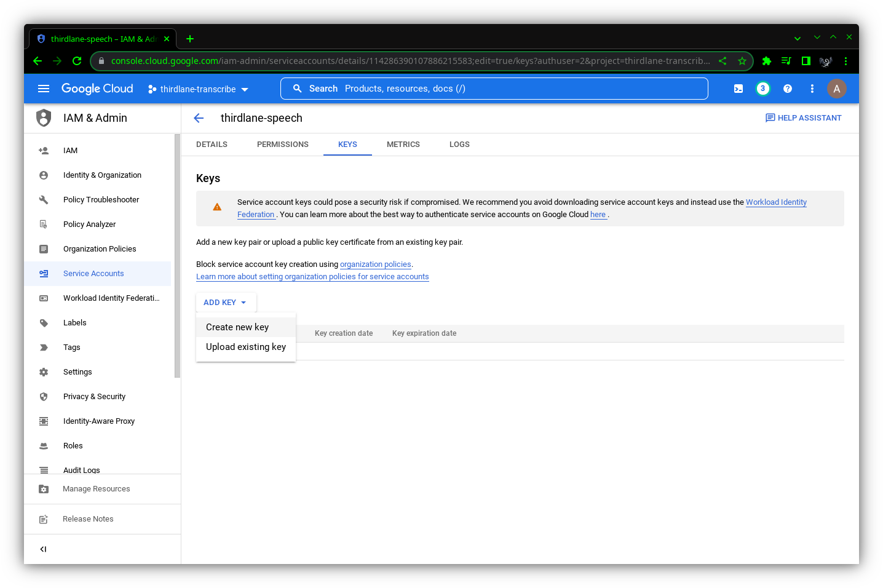Click the Settings gear icon
The image size is (883, 588).
coord(44,372)
